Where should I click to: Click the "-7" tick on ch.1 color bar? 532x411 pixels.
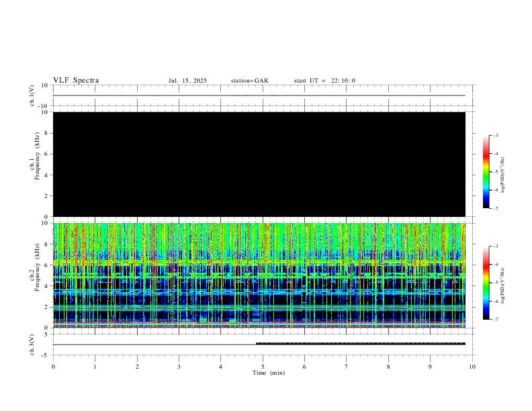(495, 209)
